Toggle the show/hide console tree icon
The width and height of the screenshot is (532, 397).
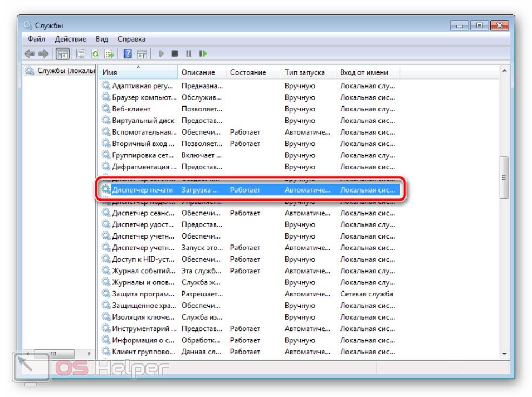[63, 54]
